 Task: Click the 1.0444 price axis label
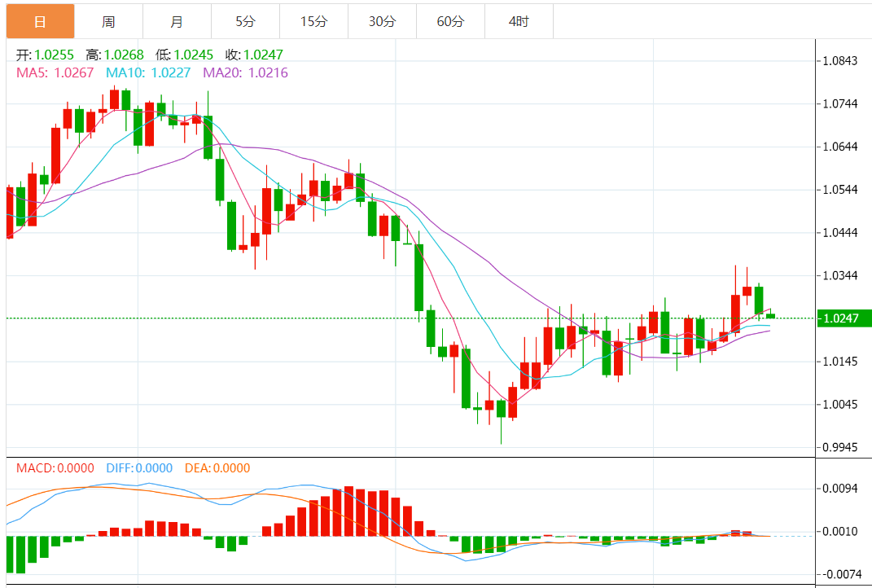coord(839,233)
